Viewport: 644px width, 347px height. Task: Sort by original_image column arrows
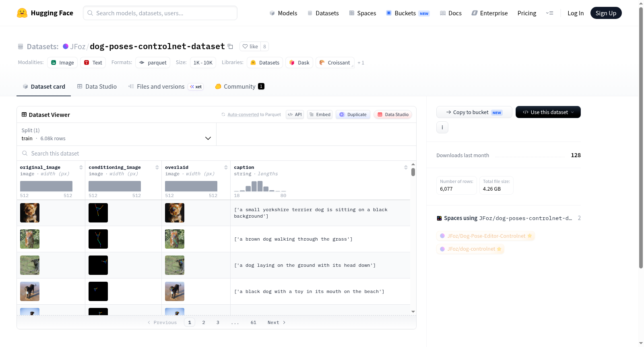tap(81, 167)
